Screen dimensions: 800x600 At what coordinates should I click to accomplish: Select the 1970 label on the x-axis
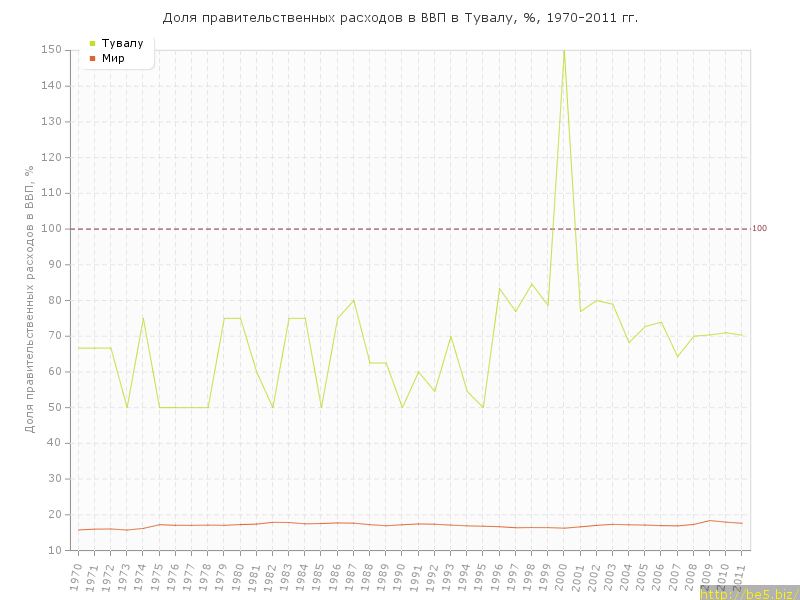click(x=77, y=576)
